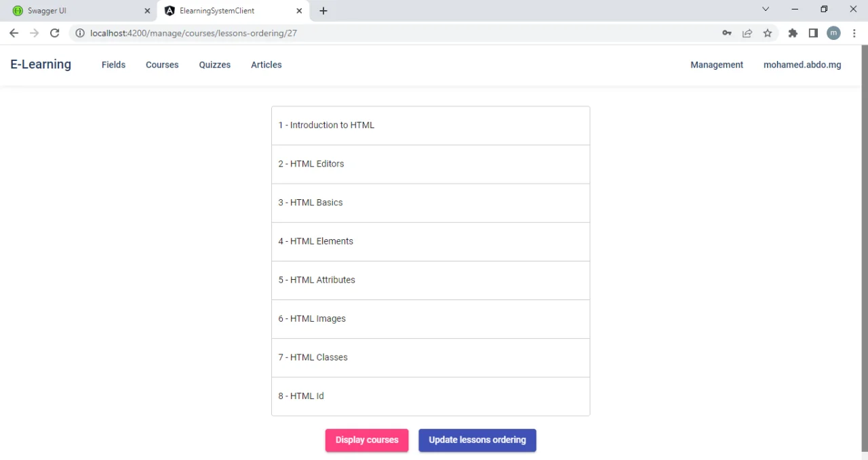The height and width of the screenshot is (460, 868).
Task: Select lesson 7 - HTML Classes
Action: tap(431, 357)
